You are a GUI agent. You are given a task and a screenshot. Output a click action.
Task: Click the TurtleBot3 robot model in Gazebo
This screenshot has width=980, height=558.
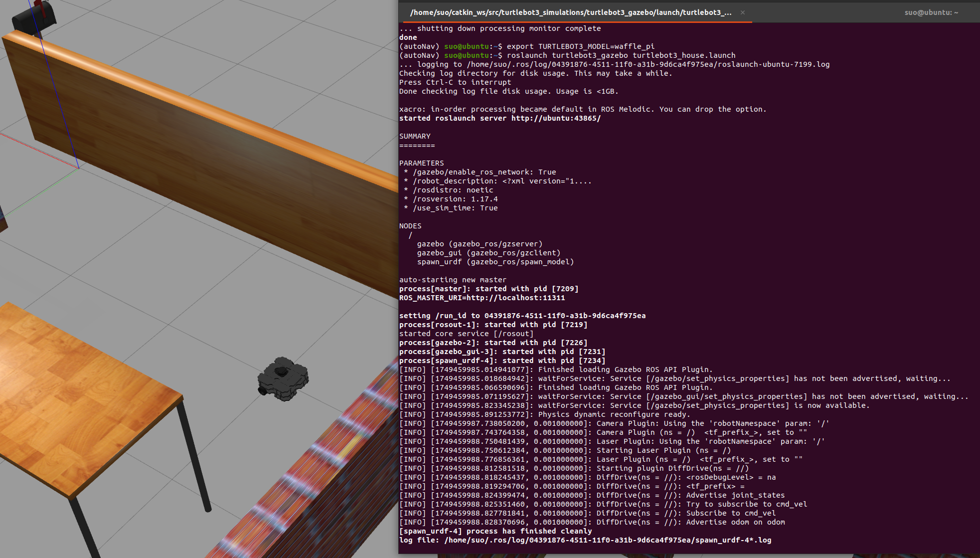[x=283, y=379]
